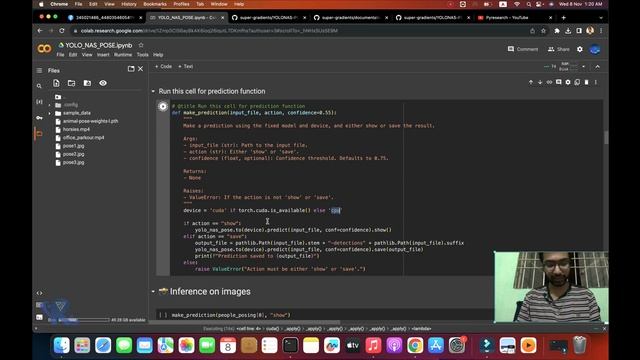Open cell editor settings gear icon

pyautogui.click(x=568, y=82)
